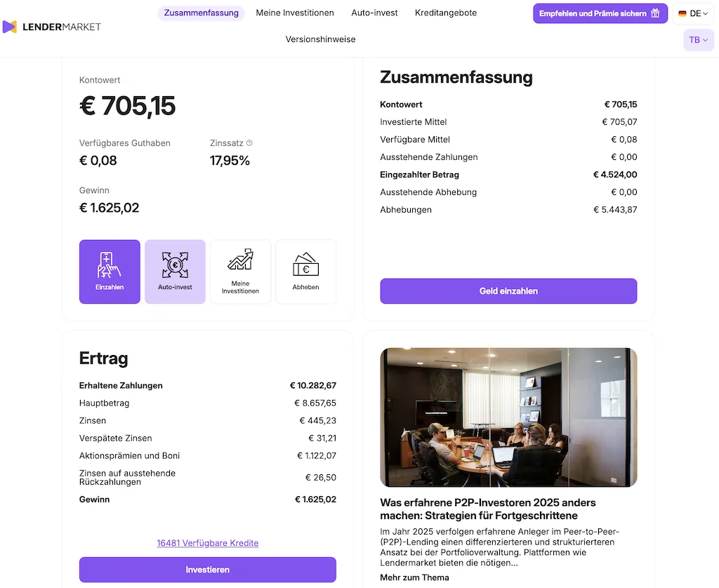This screenshot has width=719, height=588.
Task: Click the Einzahlen deposit icon tile
Action: [110, 272]
